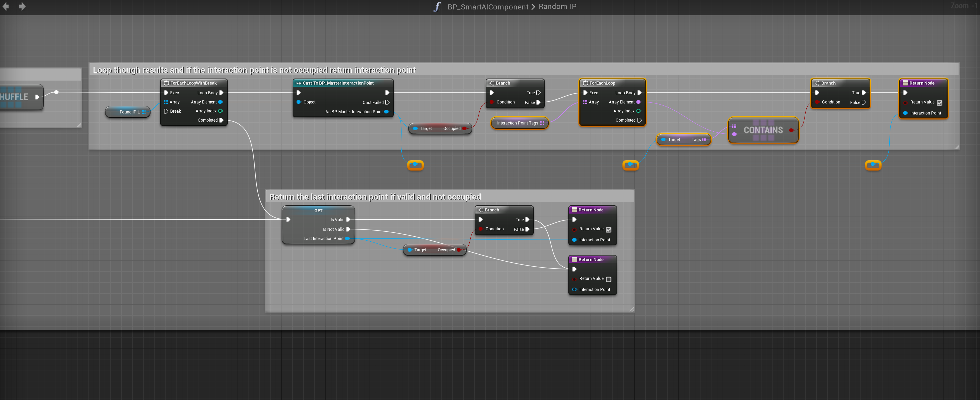The width and height of the screenshot is (980, 400).
Task: Click the ForEachLoopWithBreak node loop icon
Action: 166,83
